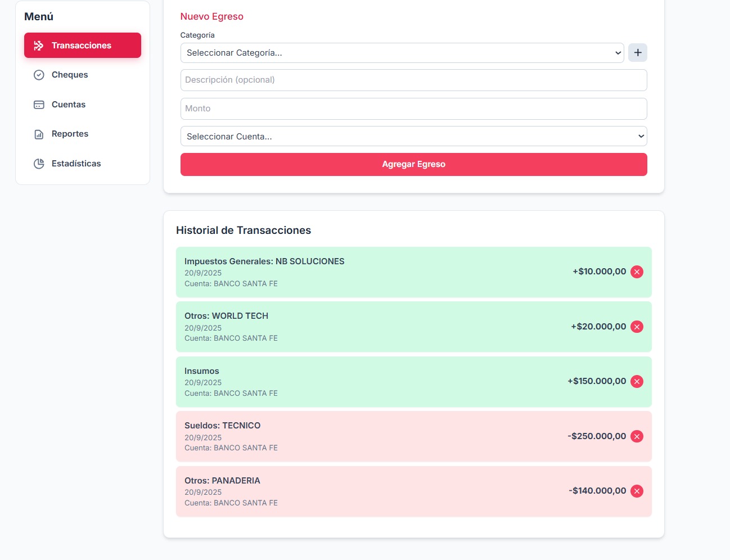Click the Reportes document icon
Image resolution: width=730 pixels, height=560 pixels.
coord(39,134)
